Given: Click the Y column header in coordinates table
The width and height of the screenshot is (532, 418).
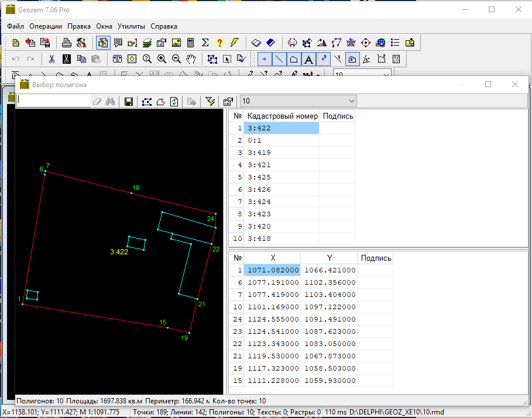Looking at the screenshot, I should [330, 258].
